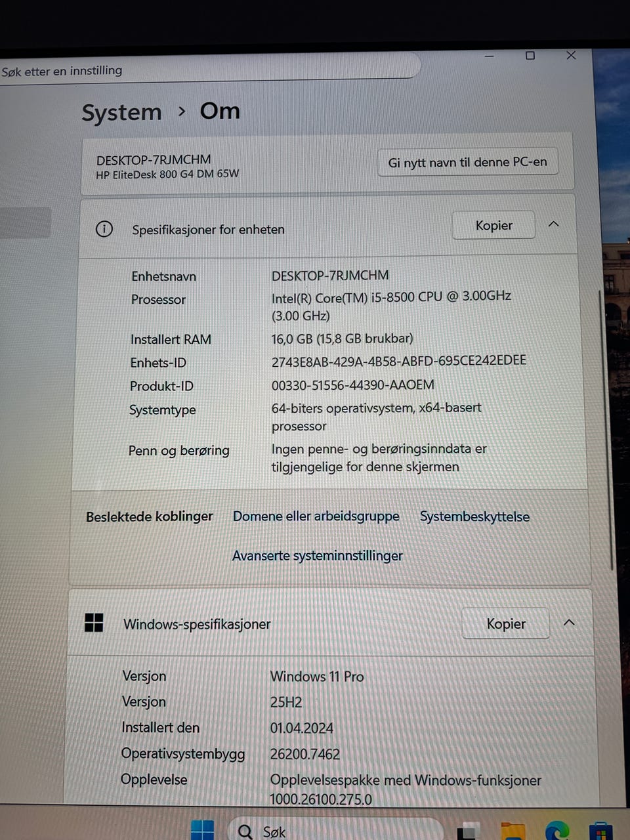Click the Om breadcrumb heading
Image resolution: width=630 pixels, height=840 pixels.
tap(220, 111)
